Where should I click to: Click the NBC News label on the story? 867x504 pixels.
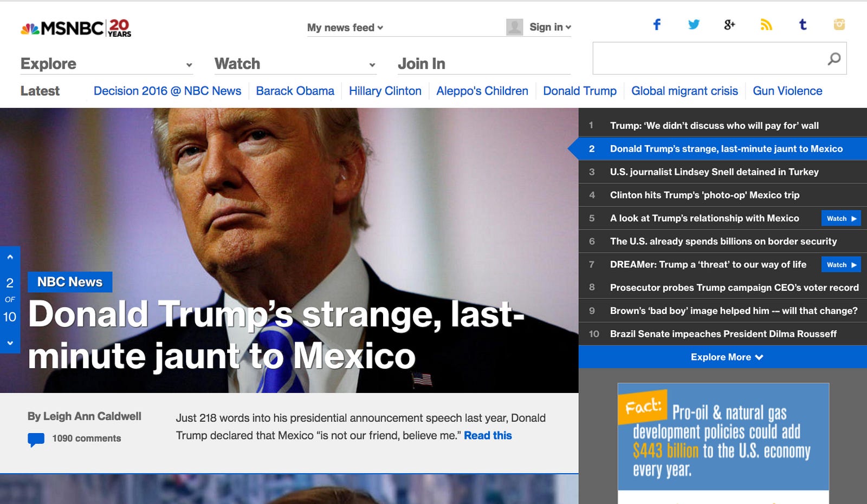pos(70,282)
